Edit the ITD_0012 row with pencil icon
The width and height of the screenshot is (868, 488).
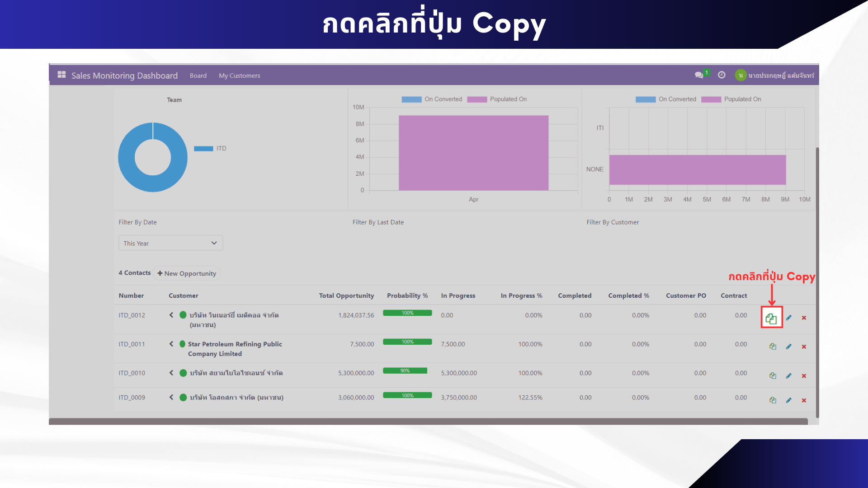tap(788, 318)
